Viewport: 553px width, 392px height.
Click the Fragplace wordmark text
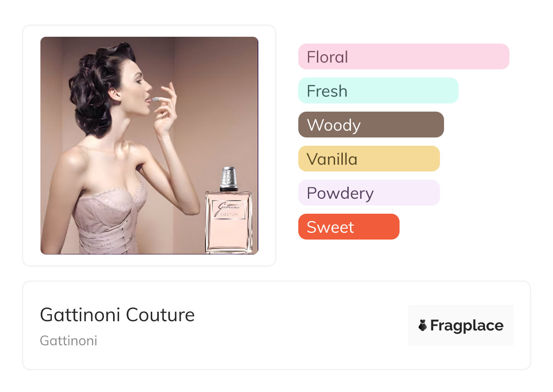click(x=467, y=326)
